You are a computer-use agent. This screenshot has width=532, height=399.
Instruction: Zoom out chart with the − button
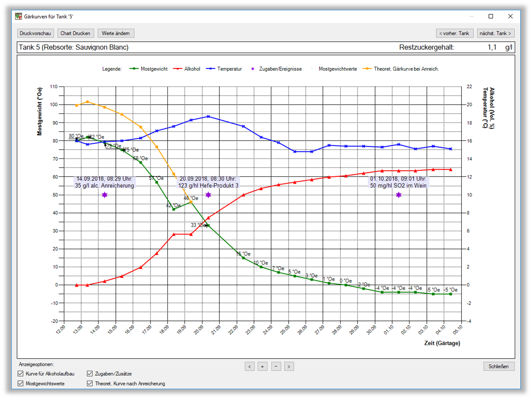(276, 367)
